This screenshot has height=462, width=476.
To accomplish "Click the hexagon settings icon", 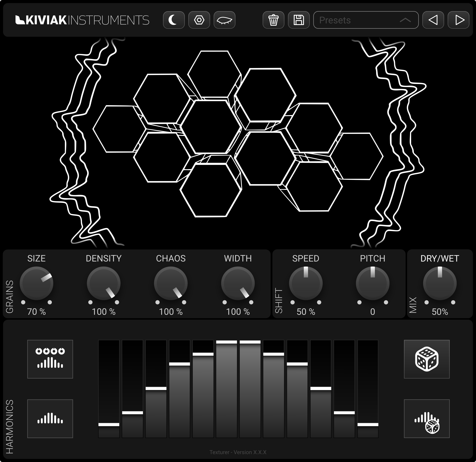I will click(x=199, y=20).
